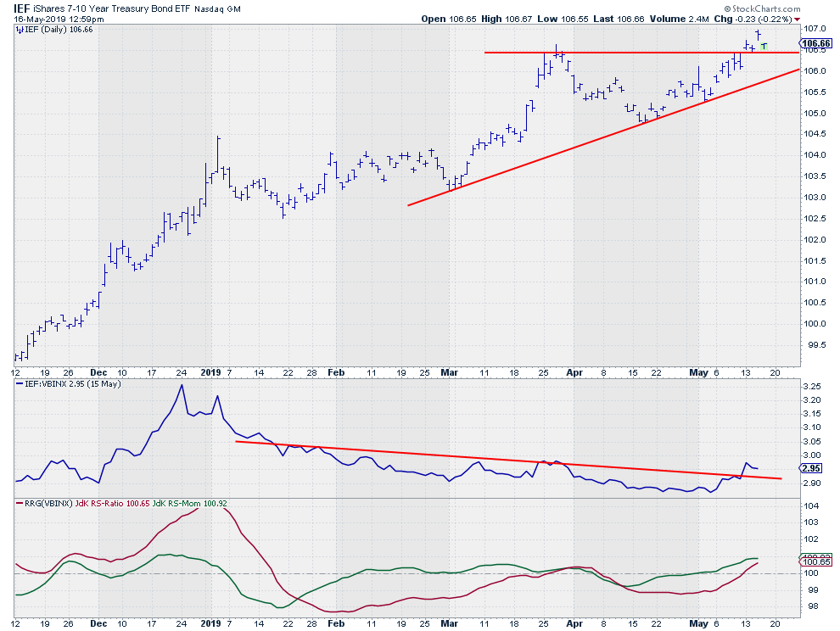Click the "2.90" ratio axis label
The height and width of the screenshot is (631, 840).
click(x=812, y=483)
